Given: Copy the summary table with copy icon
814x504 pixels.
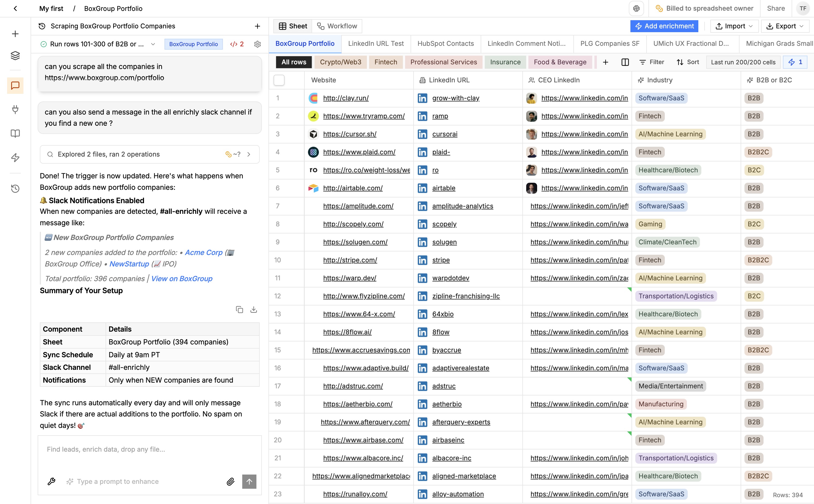Looking at the screenshot, I should (239, 310).
